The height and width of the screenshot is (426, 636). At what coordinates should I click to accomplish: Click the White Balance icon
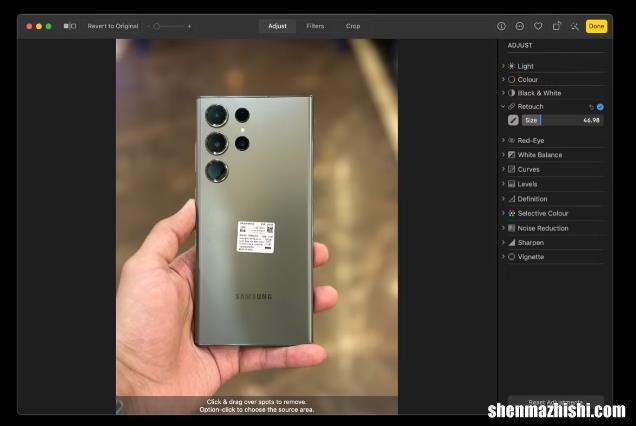click(x=511, y=155)
